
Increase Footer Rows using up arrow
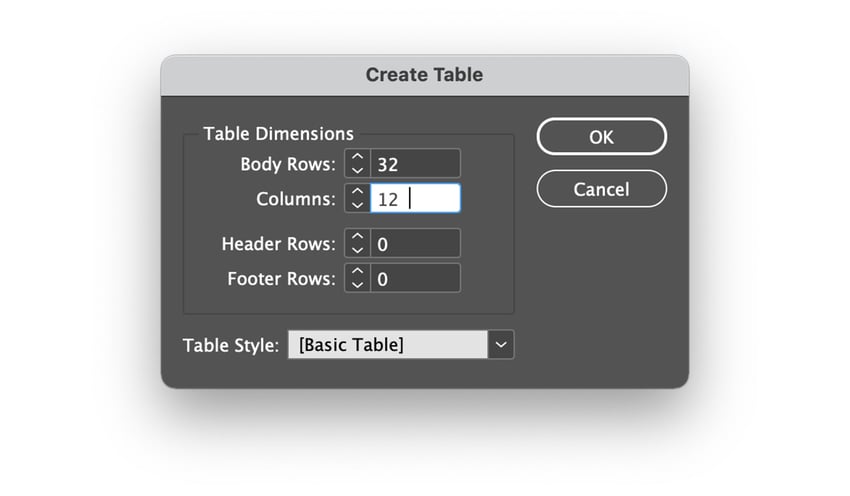coord(357,272)
